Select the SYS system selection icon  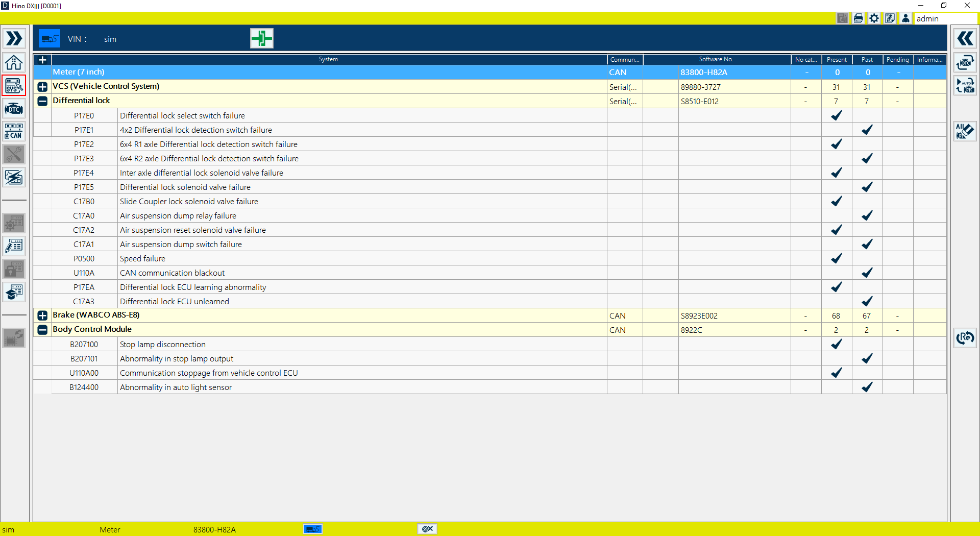pyautogui.click(x=14, y=86)
